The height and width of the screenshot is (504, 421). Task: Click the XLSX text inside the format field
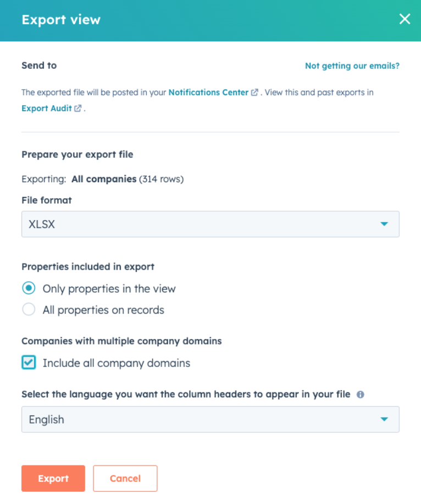click(42, 224)
